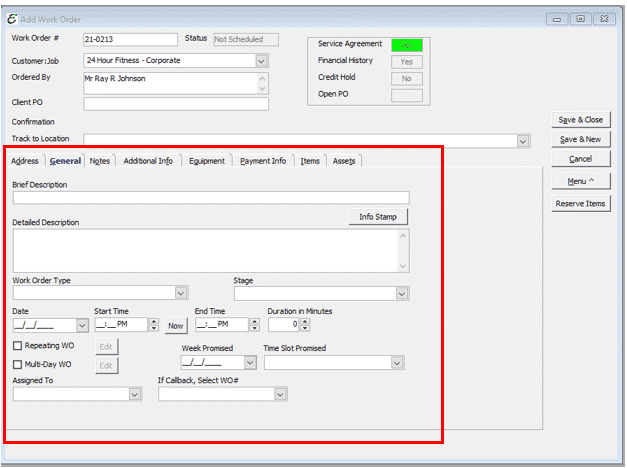Switch to the Address tab
This screenshot has height=468, width=627.
tap(25, 161)
